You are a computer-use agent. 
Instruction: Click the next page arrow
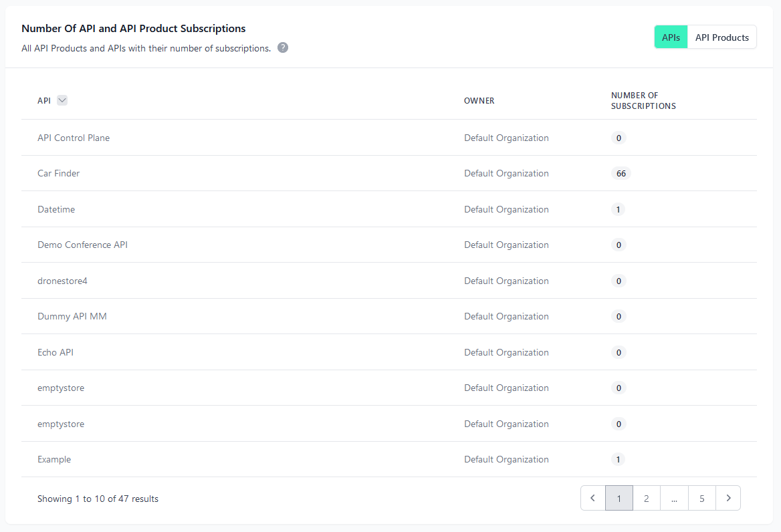click(x=728, y=498)
